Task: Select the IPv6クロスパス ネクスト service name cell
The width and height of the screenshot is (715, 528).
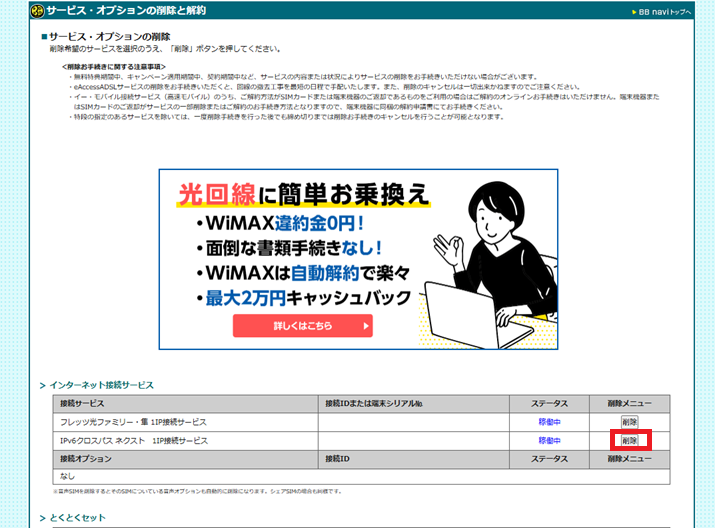Action: (134, 440)
